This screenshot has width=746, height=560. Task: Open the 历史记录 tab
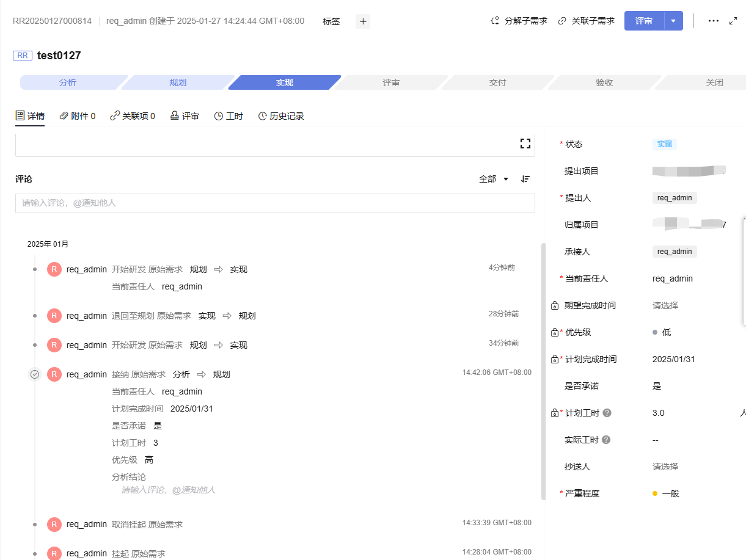click(x=281, y=116)
